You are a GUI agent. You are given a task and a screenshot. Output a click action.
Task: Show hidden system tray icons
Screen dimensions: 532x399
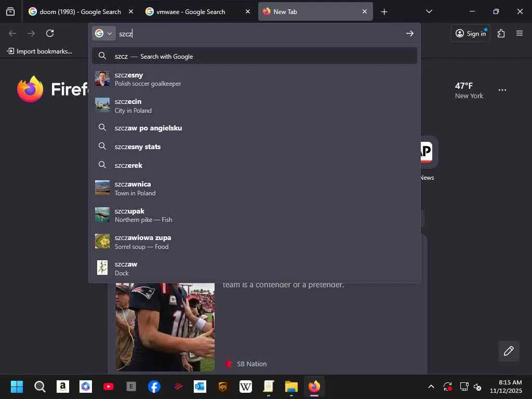pos(431,387)
